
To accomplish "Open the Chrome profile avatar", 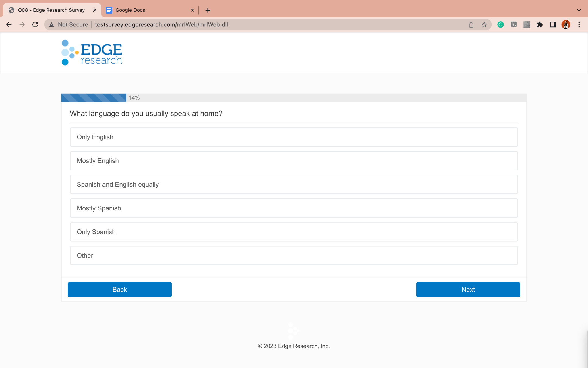I will tap(566, 25).
